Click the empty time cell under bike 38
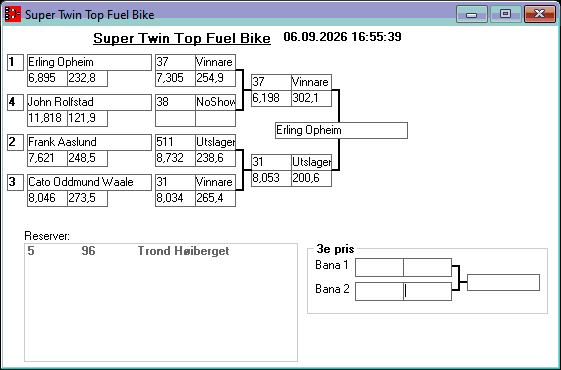The height and width of the screenshot is (370, 561). click(x=175, y=118)
